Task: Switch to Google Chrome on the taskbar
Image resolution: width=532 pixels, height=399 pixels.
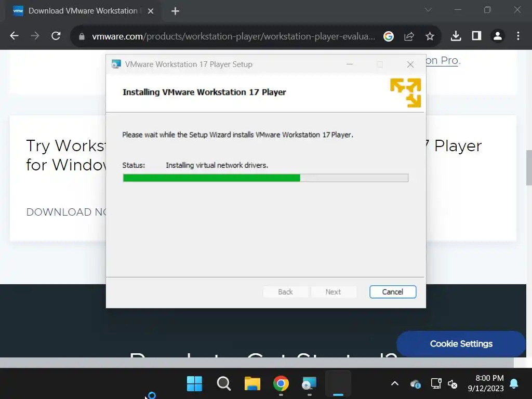Action: coord(281,384)
